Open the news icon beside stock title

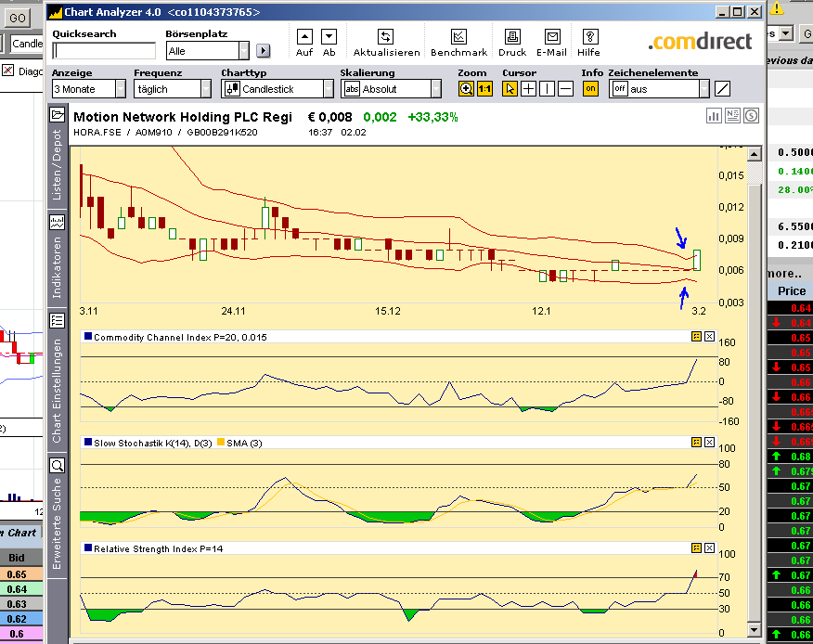pyautogui.click(x=732, y=116)
